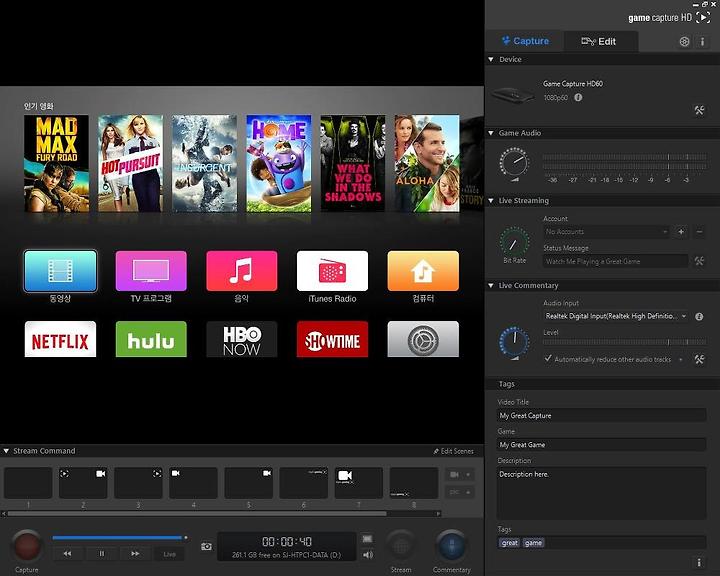
Task: Adjust the Game Audio volume knob
Action: tap(514, 163)
